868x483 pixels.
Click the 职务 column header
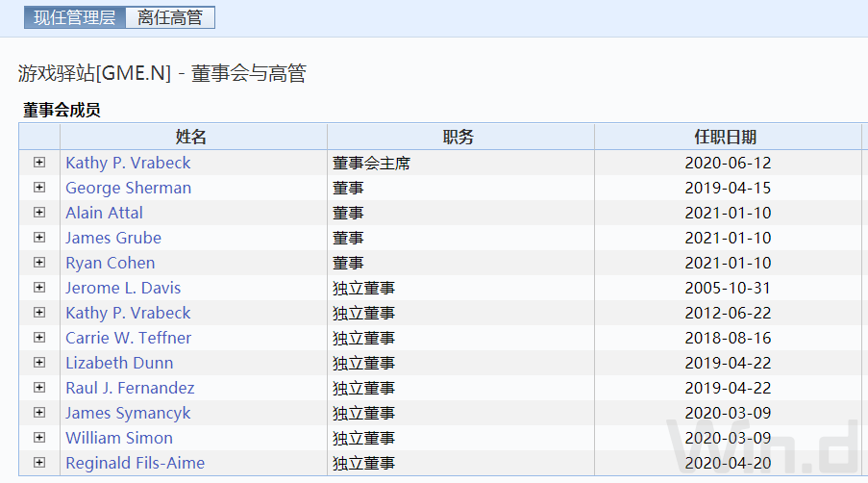[x=460, y=137]
